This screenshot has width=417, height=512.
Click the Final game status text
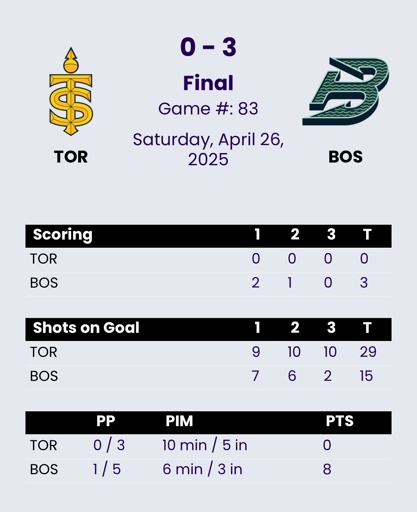(208, 83)
